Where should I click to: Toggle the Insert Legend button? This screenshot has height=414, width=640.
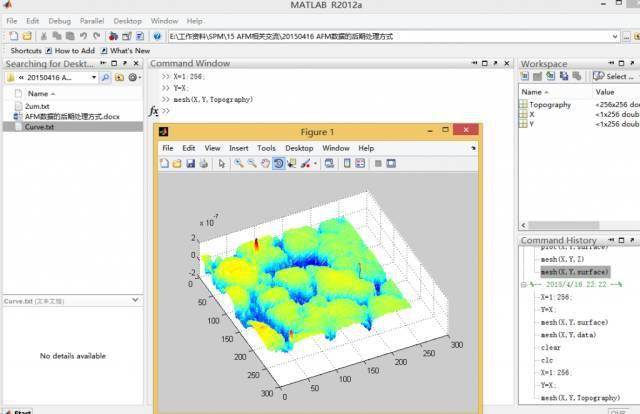click(x=361, y=163)
